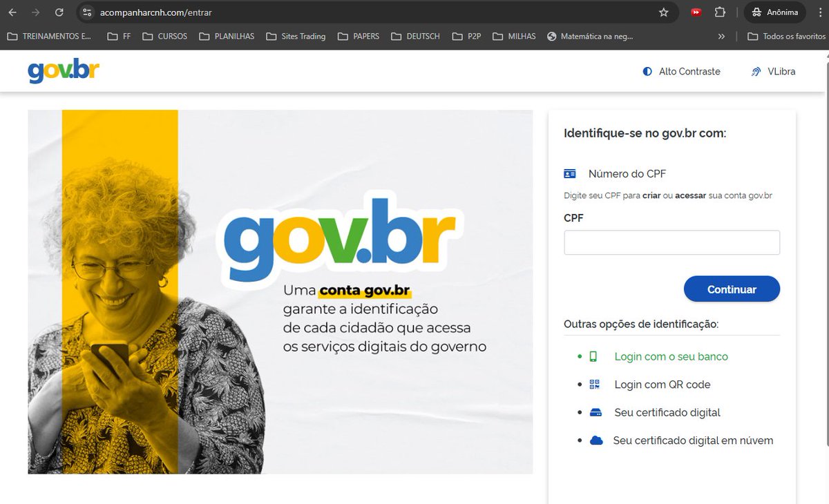
Task: Focus the CPF input field
Action: 671,242
